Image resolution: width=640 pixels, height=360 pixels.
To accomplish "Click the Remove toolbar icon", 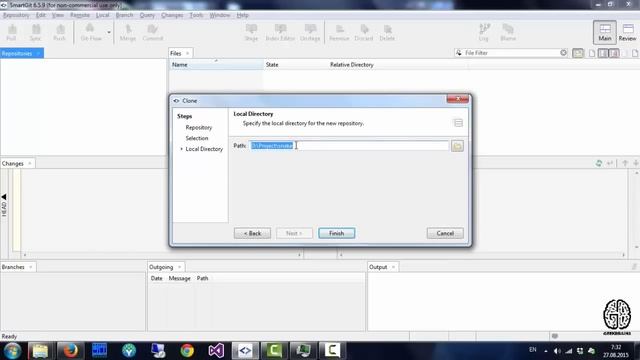I will pyautogui.click(x=339, y=32).
